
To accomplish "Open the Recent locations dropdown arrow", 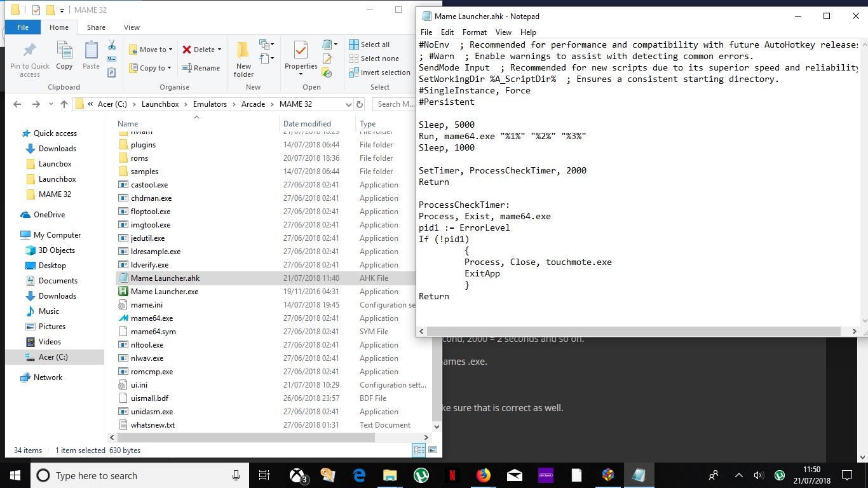I will pyautogui.click(x=50, y=104).
